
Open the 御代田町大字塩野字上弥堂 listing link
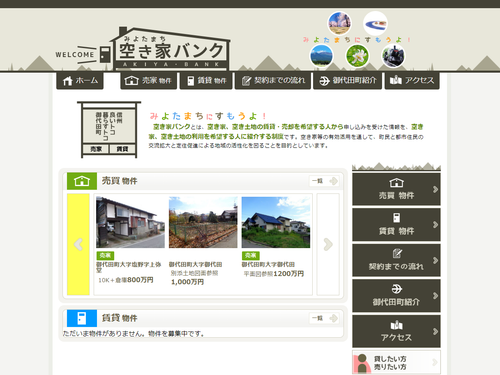129,267
